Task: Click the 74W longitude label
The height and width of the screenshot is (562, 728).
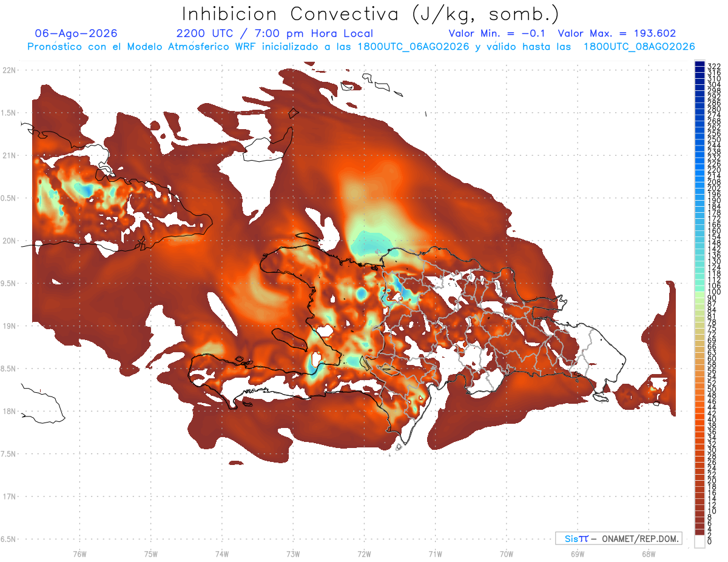Action: coord(221,554)
